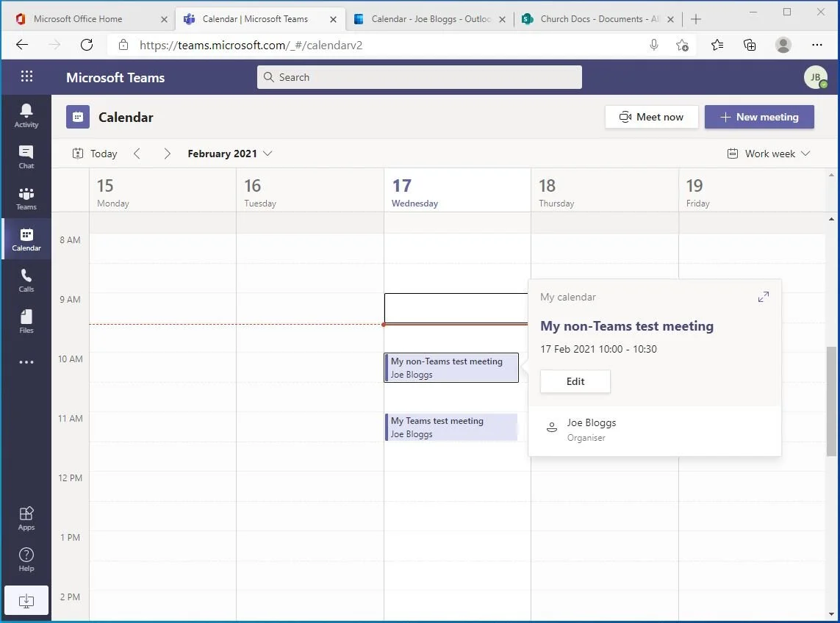
Task: Click the browser address bar URL
Action: [x=251, y=45]
